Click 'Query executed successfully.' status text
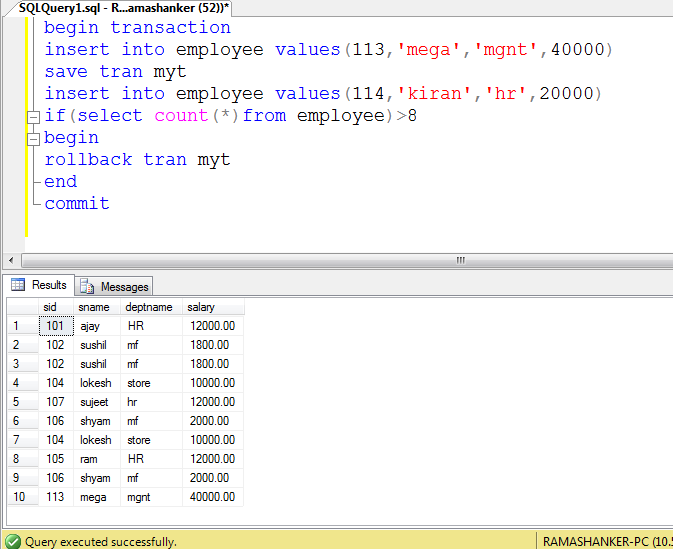 [x=100, y=542]
